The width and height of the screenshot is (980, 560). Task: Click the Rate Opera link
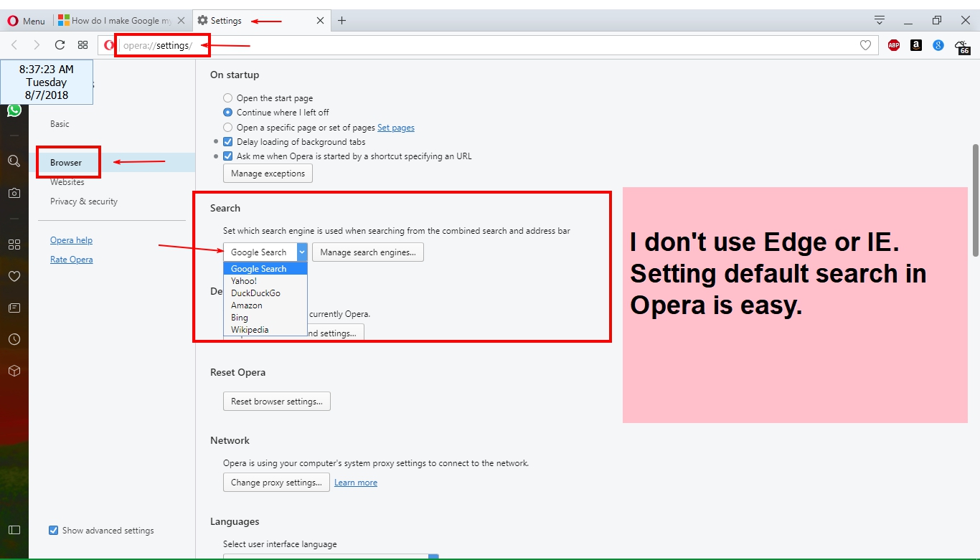click(71, 260)
